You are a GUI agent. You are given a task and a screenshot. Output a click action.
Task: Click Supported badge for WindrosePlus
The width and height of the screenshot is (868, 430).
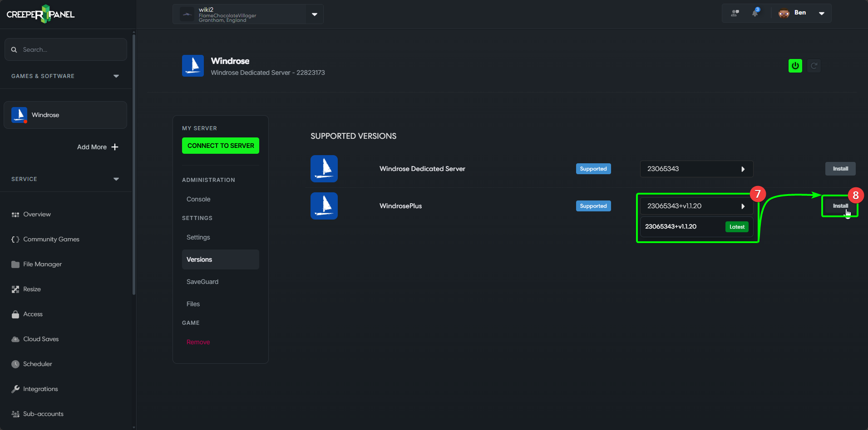[593, 206]
